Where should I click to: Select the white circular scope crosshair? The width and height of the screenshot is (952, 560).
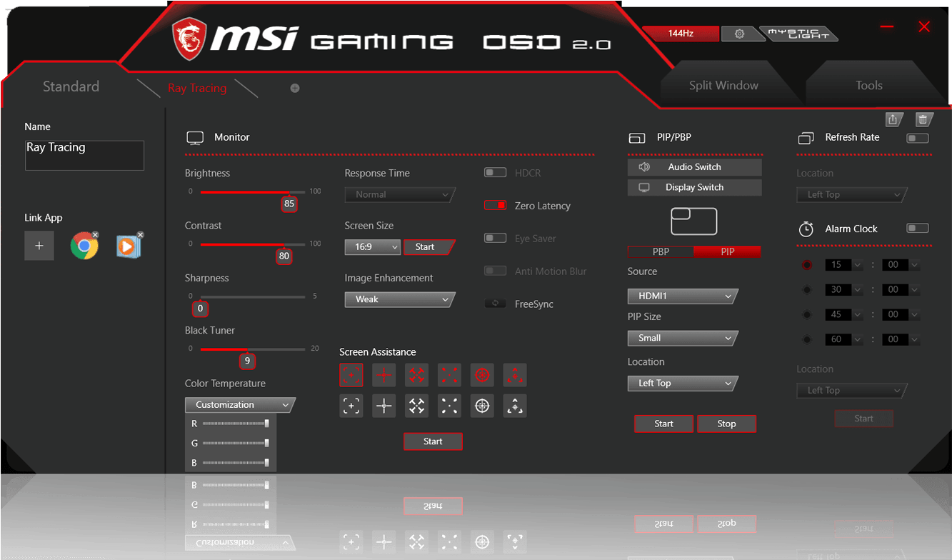[482, 406]
